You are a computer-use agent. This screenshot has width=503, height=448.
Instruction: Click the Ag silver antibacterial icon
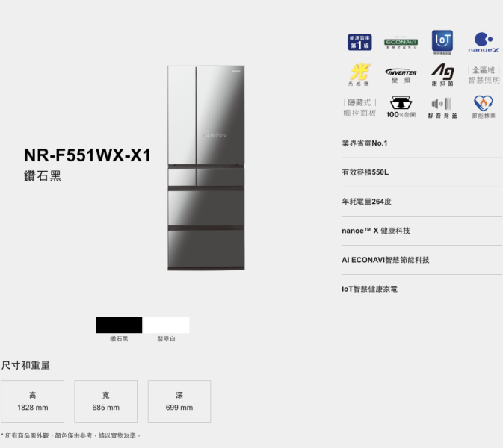442,75
